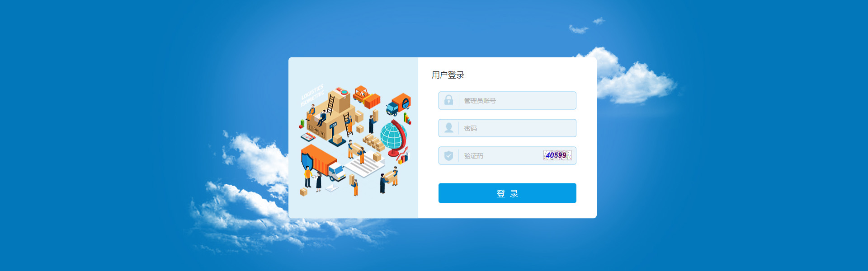Click the shield checkmark icon beside 验证码
This screenshot has height=271, width=868.
(x=448, y=156)
